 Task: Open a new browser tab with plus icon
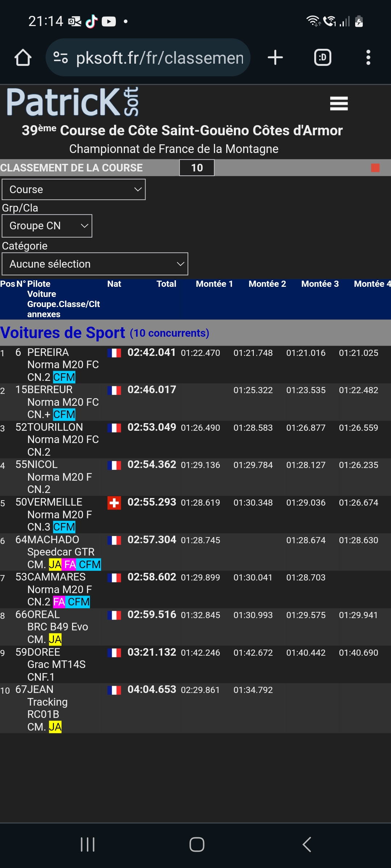pos(275,58)
